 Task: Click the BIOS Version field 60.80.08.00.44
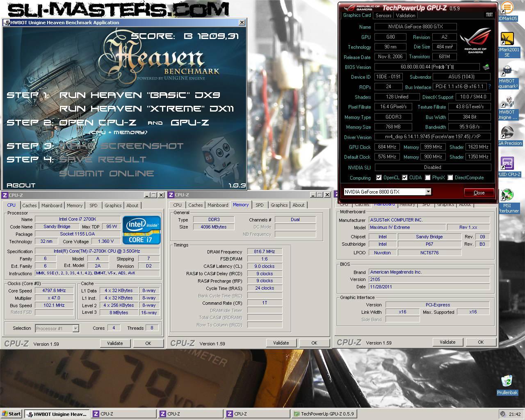(x=427, y=67)
